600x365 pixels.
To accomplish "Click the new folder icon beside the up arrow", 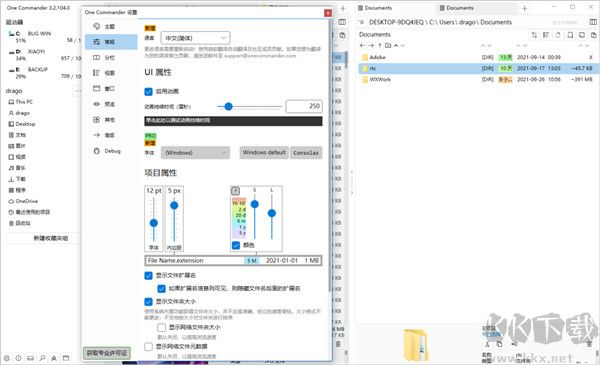I will tap(388, 45).
